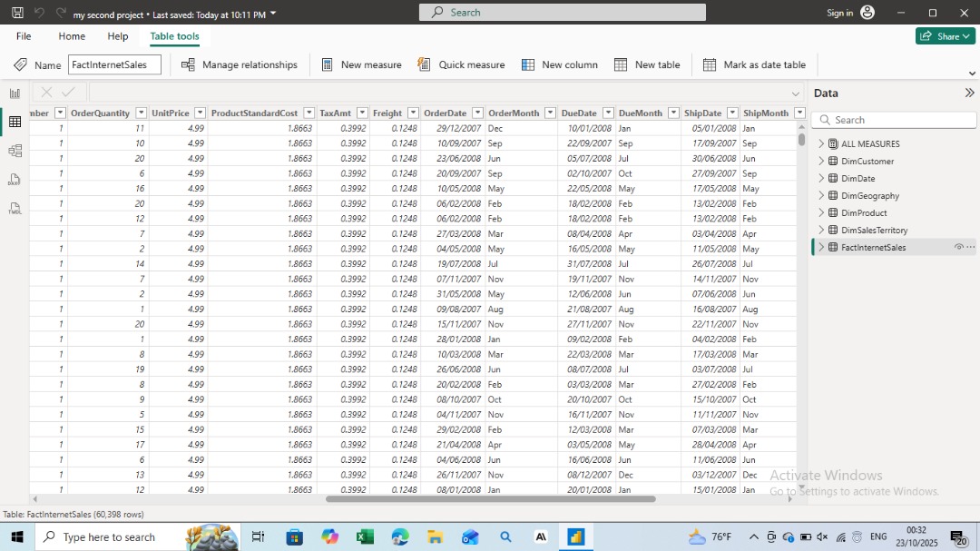Click the New column icon
980x551 pixels.
(x=528, y=64)
